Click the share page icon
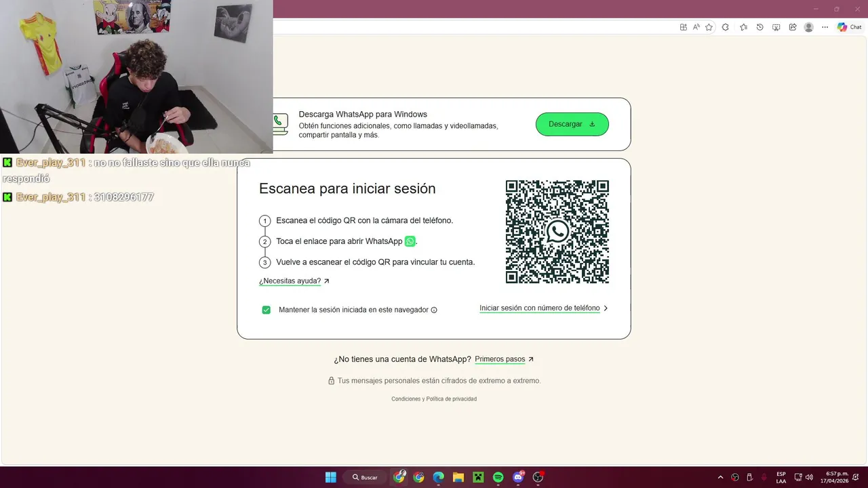 [x=792, y=27]
